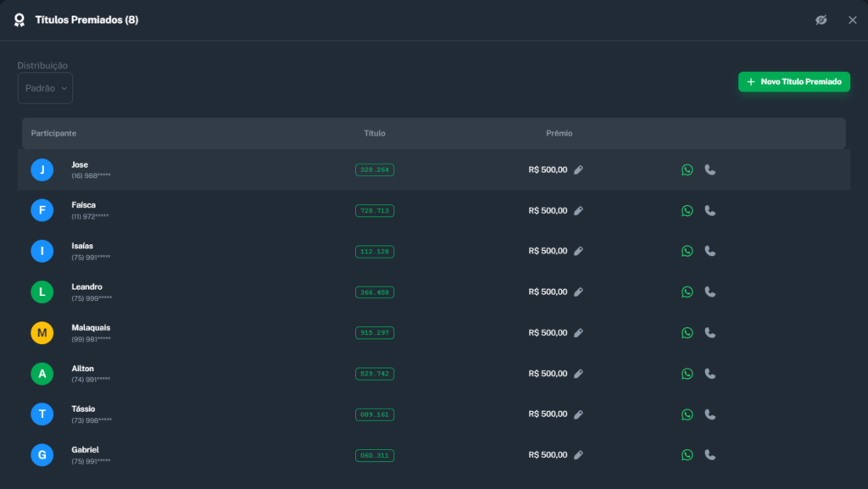Click Gabriel's participant name
868x489 pixels.
click(86, 449)
